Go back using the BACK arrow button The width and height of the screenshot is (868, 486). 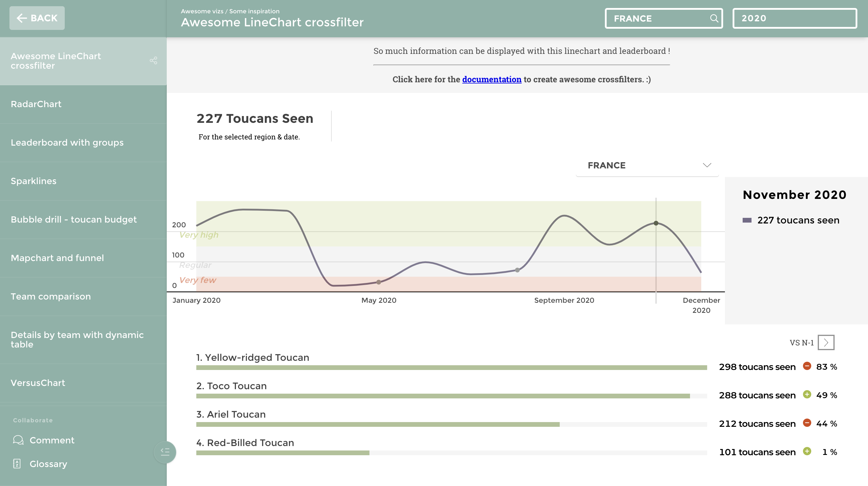(x=37, y=18)
